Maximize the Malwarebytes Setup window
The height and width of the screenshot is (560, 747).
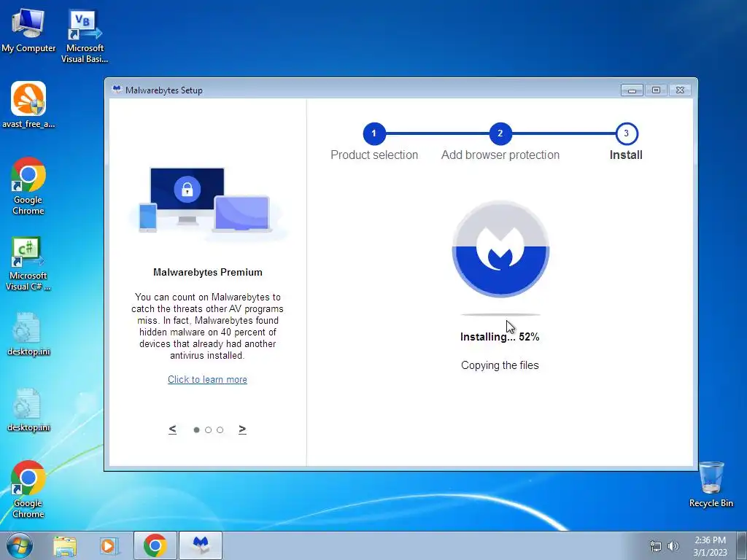tap(656, 90)
